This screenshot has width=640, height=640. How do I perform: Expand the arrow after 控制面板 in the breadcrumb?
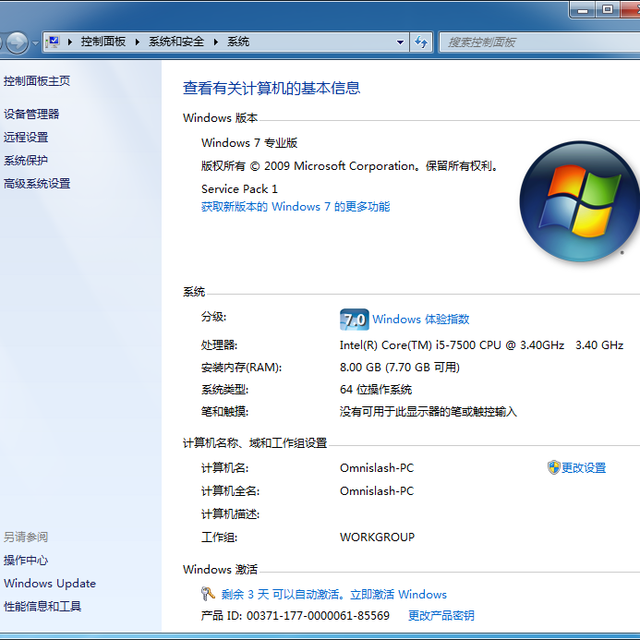pos(137,42)
